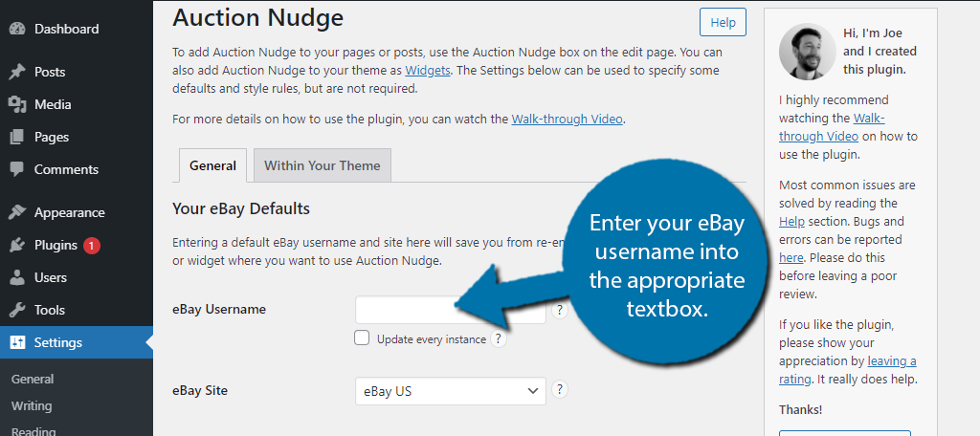Screen dimensions: 980x436
Task: Click the Comments speech bubble icon
Action: [x=17, y=169]
